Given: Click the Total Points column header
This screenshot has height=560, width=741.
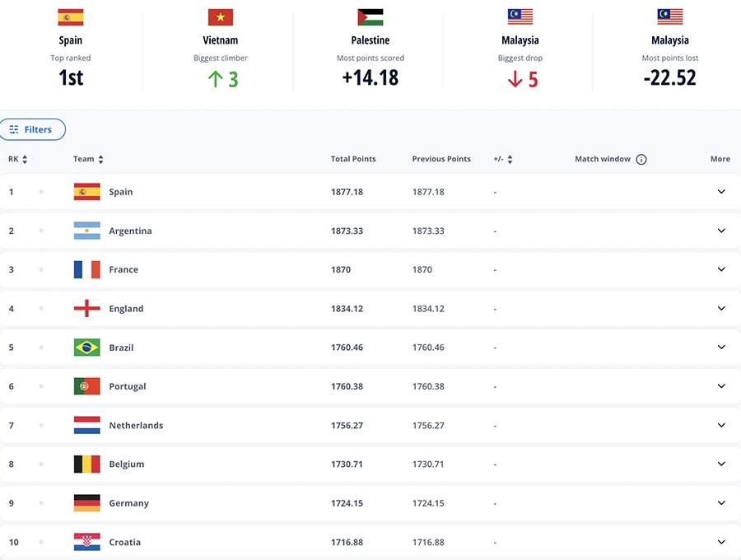Looking at the screenshot, I should [353, 159].
